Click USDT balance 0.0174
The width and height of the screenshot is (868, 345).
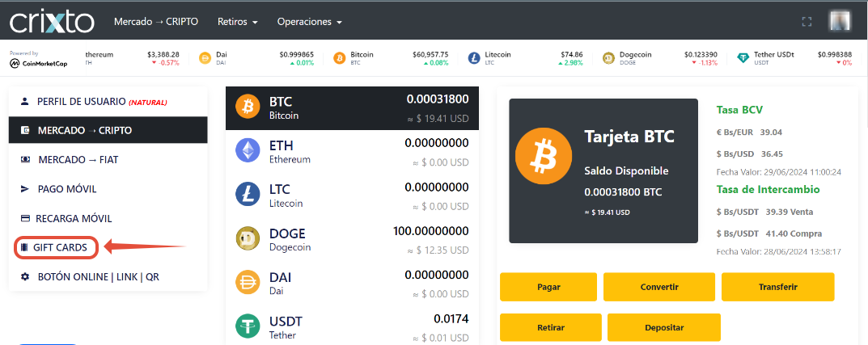(x=451, y=319)
